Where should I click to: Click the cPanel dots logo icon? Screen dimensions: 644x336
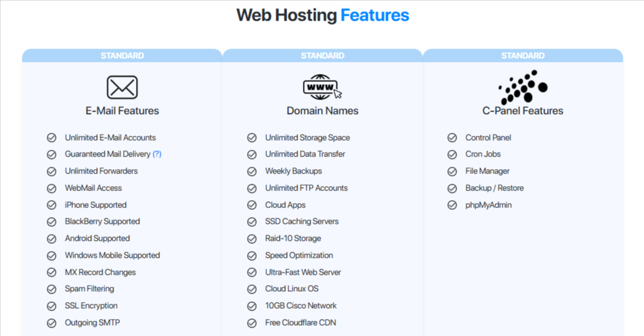point(523,87)
